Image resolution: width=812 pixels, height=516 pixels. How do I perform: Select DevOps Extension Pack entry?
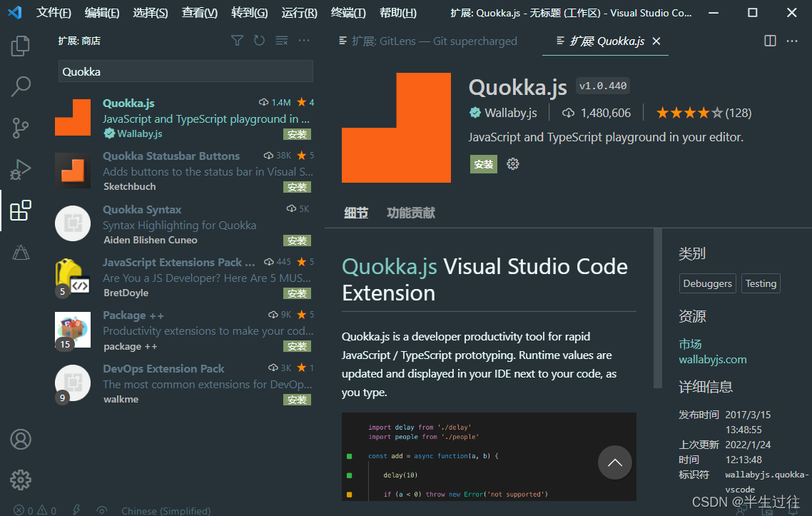[x=184, y=383]
